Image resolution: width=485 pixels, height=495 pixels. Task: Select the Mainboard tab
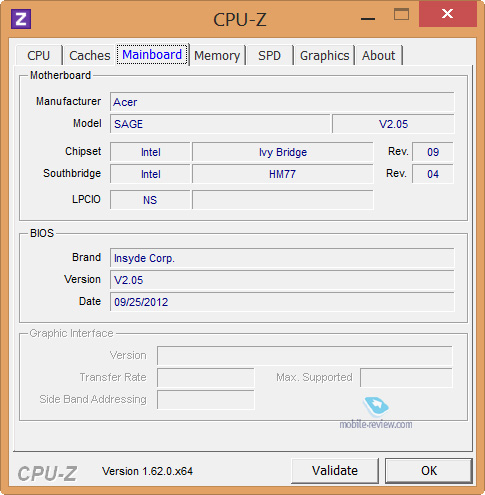pyautogui.click(x=152, y=55)
